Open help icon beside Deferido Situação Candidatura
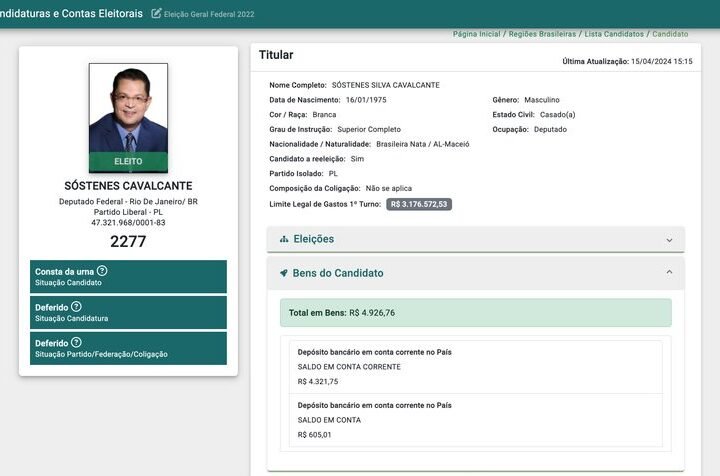 pos(76,307)
